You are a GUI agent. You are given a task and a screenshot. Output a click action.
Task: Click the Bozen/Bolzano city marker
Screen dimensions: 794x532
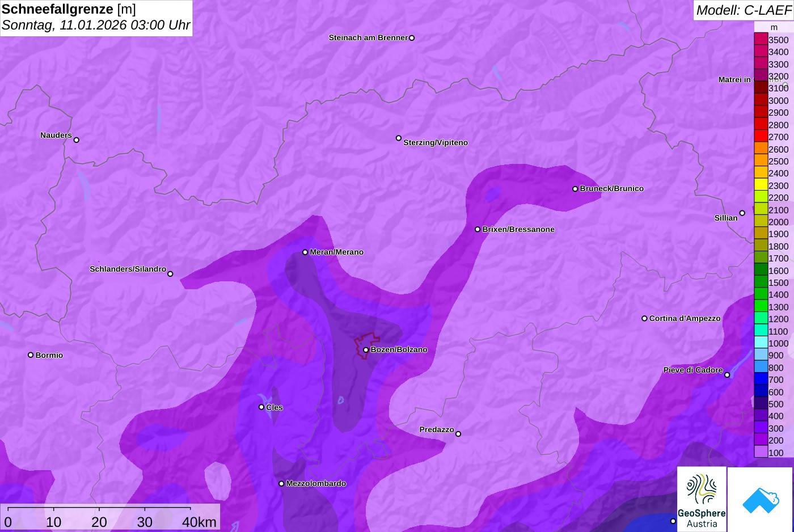pos(366,350)
